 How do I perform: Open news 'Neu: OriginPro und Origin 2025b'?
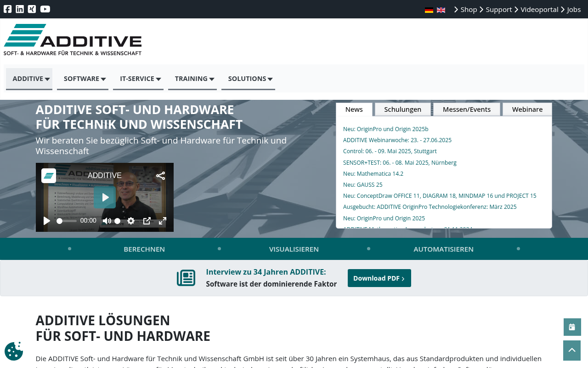click(x=386, y=129)
